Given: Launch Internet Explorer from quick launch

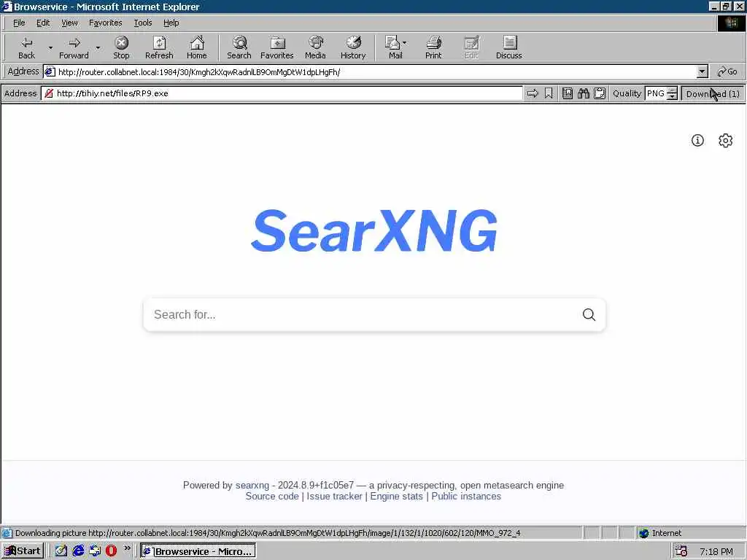Looking at the screenshot, I should click(x=78, y=551).
